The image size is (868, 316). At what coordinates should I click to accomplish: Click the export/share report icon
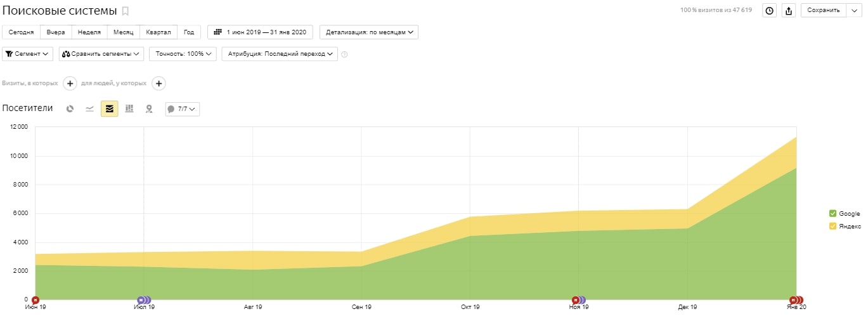tap(789, 11)
